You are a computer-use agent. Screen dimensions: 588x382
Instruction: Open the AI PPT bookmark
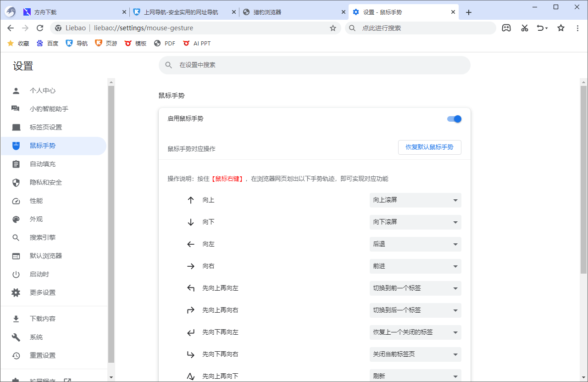(197, 43)
